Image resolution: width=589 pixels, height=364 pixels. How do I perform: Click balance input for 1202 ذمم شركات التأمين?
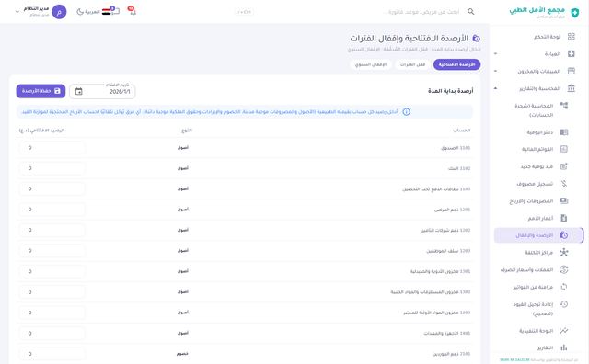(x=52, y=230)
